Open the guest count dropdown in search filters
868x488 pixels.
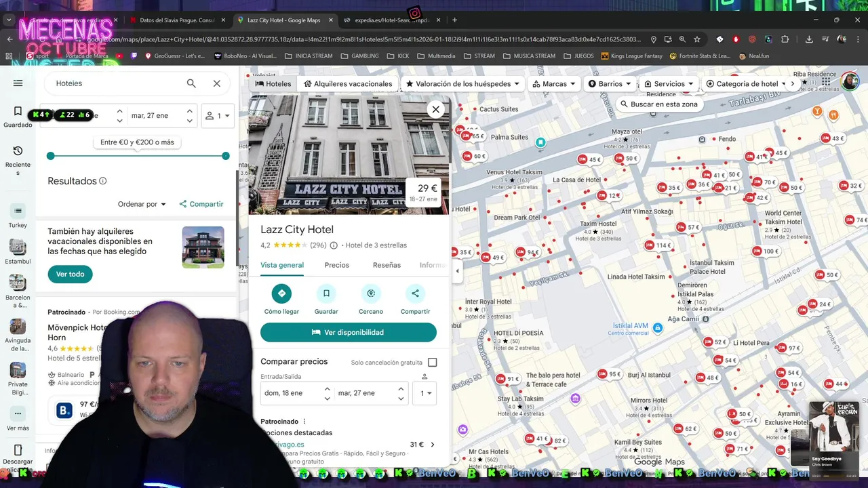click(218, 115)
